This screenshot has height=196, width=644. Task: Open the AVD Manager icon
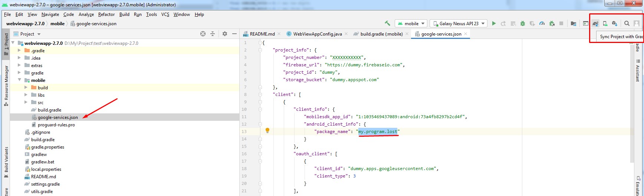click(x=605, y=24)
